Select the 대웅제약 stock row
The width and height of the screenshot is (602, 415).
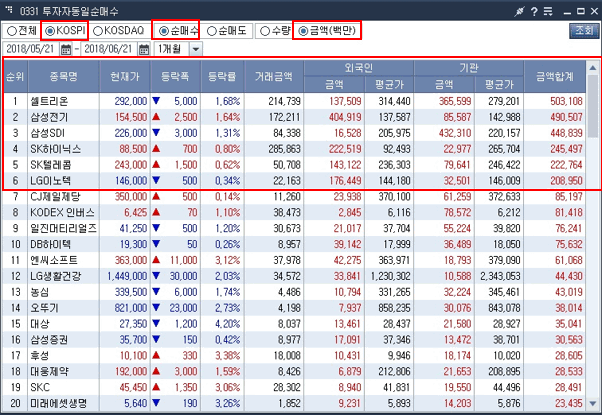[295, 372]
